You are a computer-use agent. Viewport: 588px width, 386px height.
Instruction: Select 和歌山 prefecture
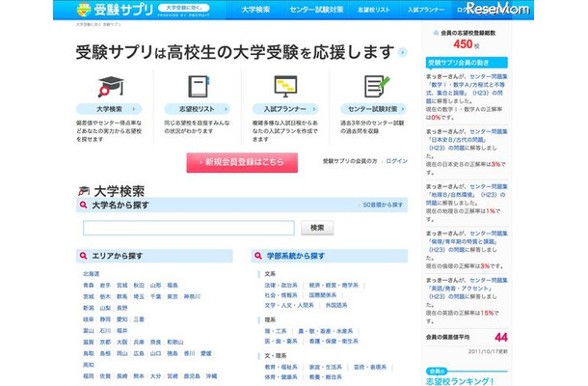click(x=175, y=342)
